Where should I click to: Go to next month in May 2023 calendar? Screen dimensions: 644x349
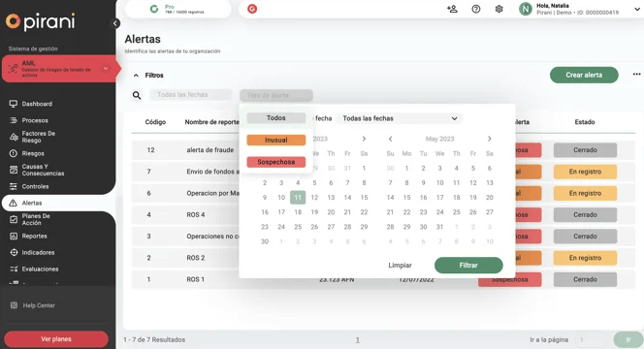[x=489, y=139]
